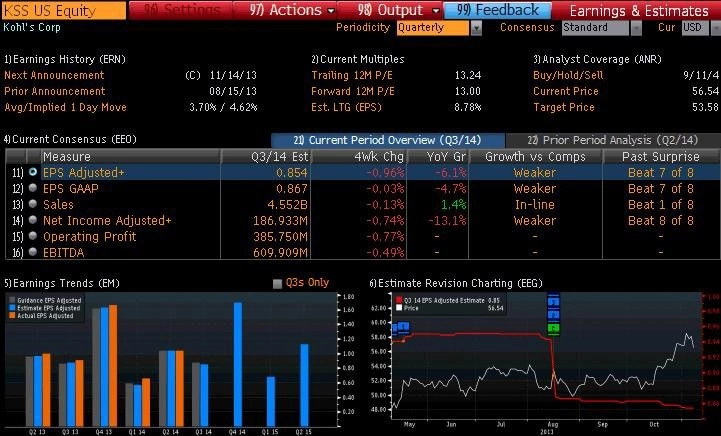Click the Operating Profit value 385.750M
721x436 pixels.
pos(280,236)
